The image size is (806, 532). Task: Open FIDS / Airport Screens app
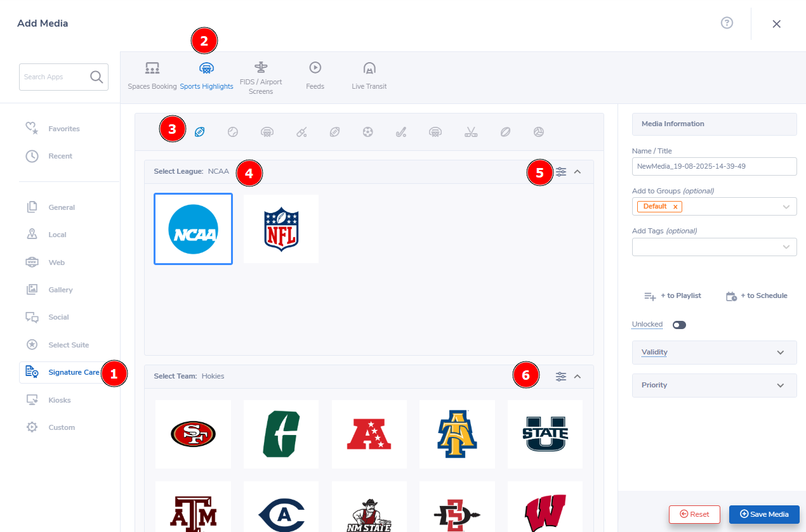[261, 78]
